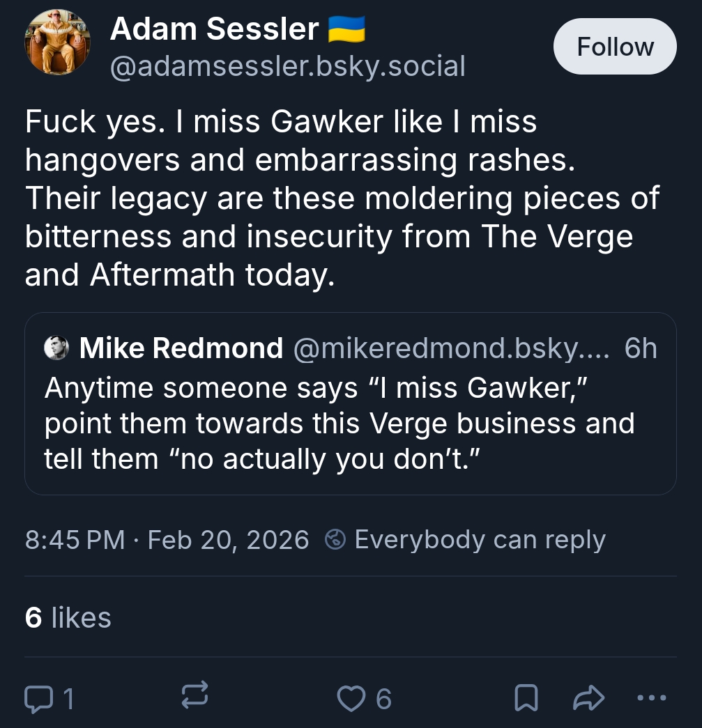Image resolution: width=702 pixels, height=728 pixels.
Task: Open the @adamsessler.bsky.social handle
Action: pos(287,66)
